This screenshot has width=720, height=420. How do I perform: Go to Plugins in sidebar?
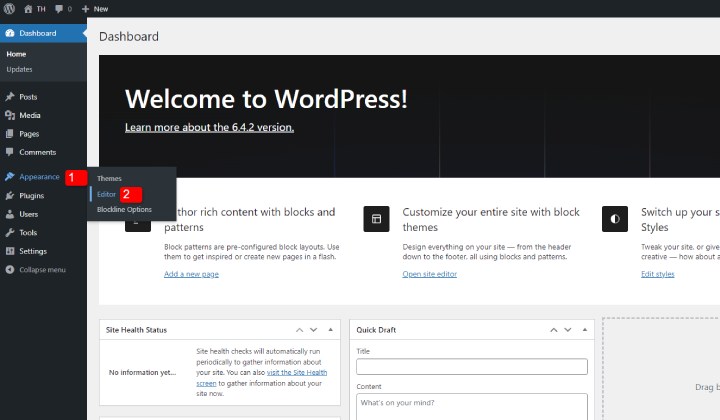point(31,196)
